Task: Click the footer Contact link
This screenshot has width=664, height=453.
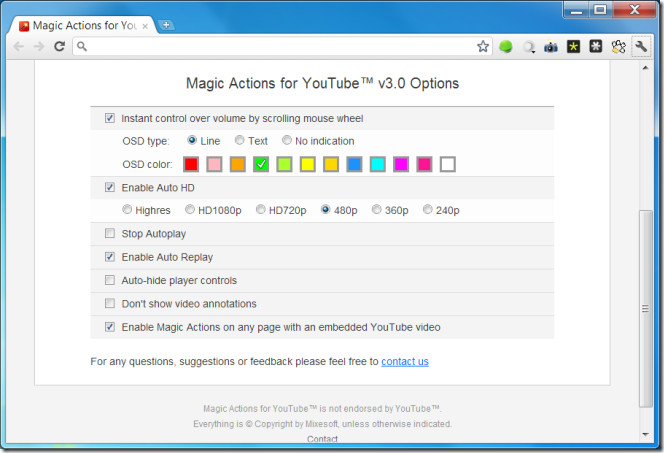Action: 322,439
